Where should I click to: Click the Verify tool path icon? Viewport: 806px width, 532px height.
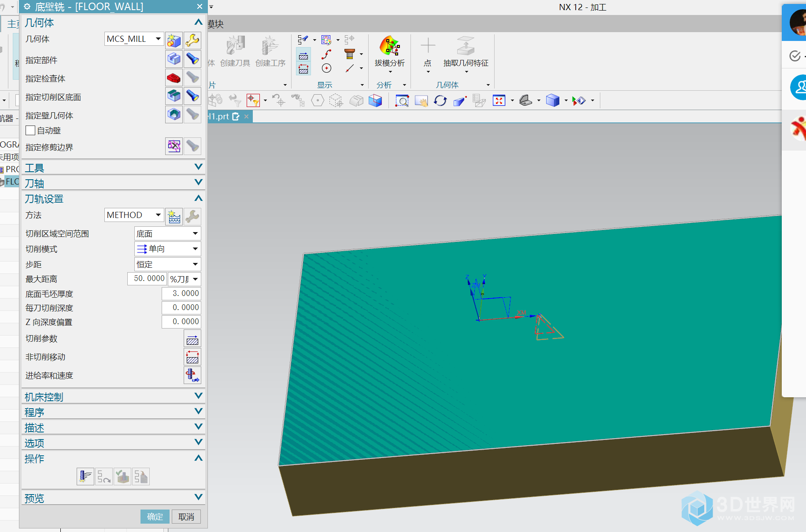coord(122,477)
